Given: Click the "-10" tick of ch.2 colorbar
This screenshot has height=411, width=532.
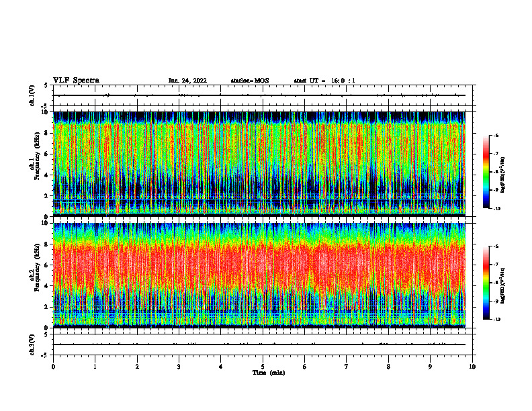Looking at the screenshot, I should tap(496, 320).
